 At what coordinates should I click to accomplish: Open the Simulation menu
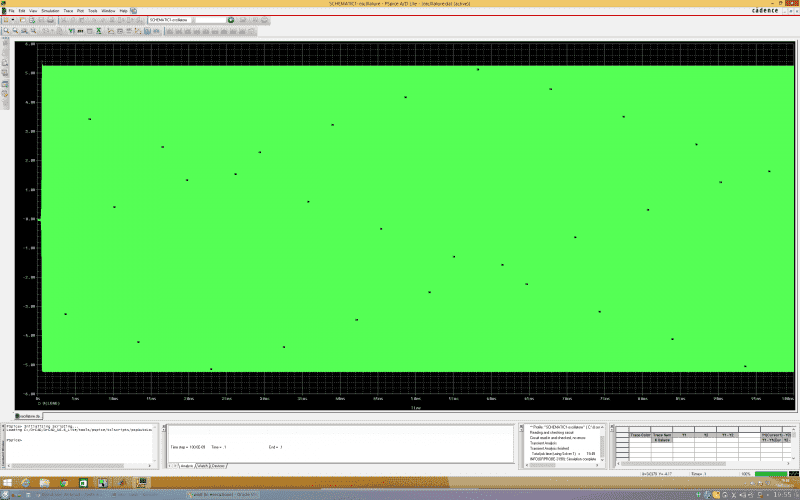click(50, 10)
